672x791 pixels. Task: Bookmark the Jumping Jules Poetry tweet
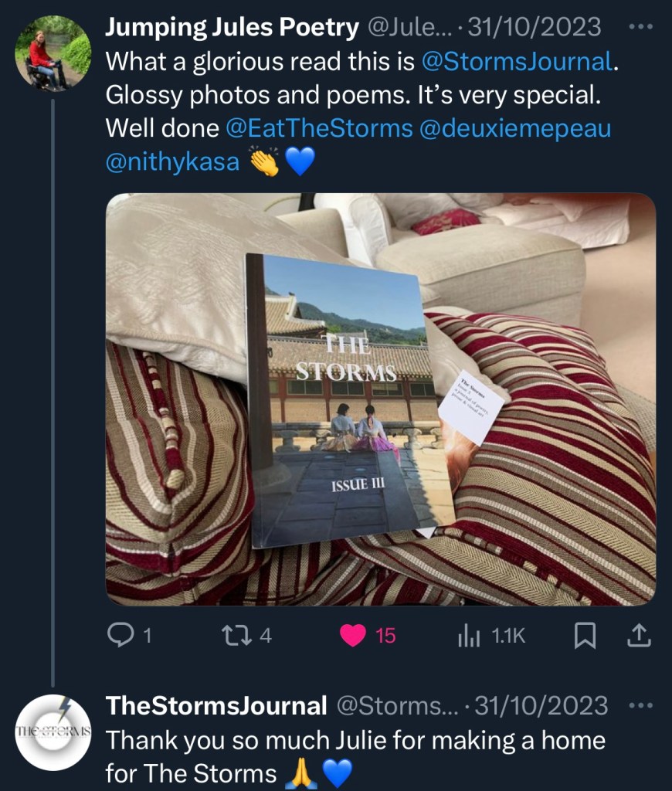[585, 635]
